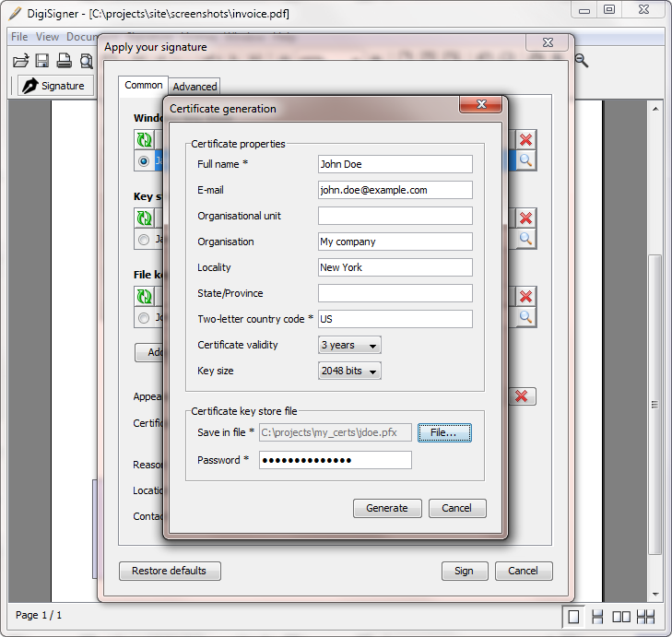Click the Signature pen toolbar button

tap(55, 86)
